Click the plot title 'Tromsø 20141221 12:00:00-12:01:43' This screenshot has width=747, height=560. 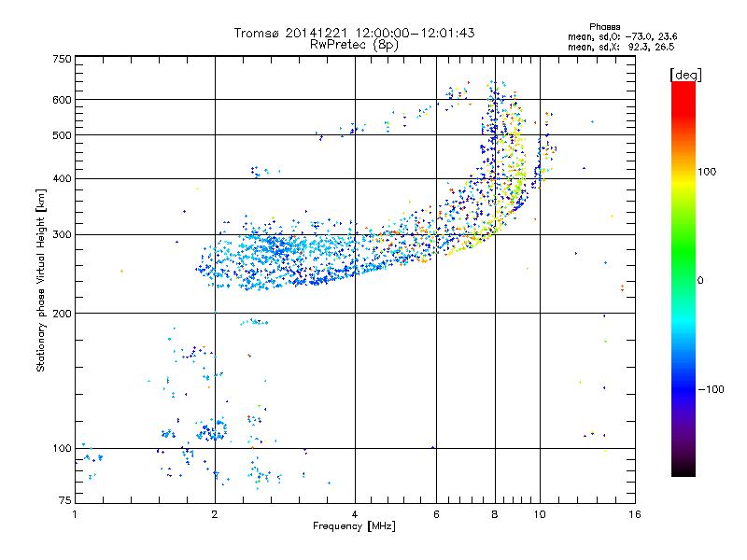355,33
